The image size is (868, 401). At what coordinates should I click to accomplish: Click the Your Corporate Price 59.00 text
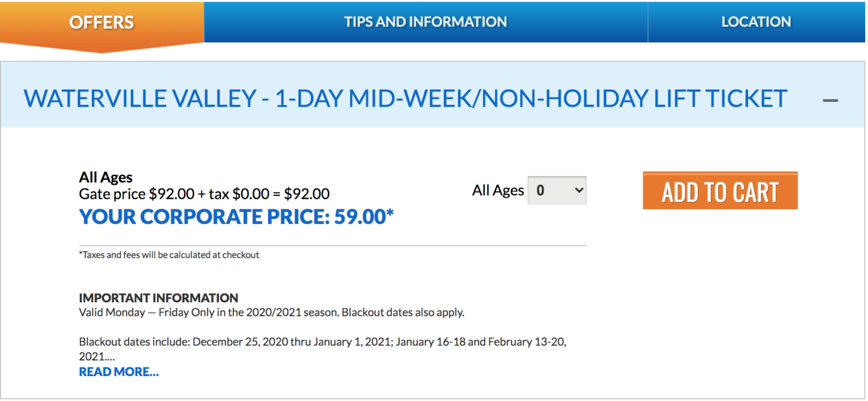coord(236,217)
